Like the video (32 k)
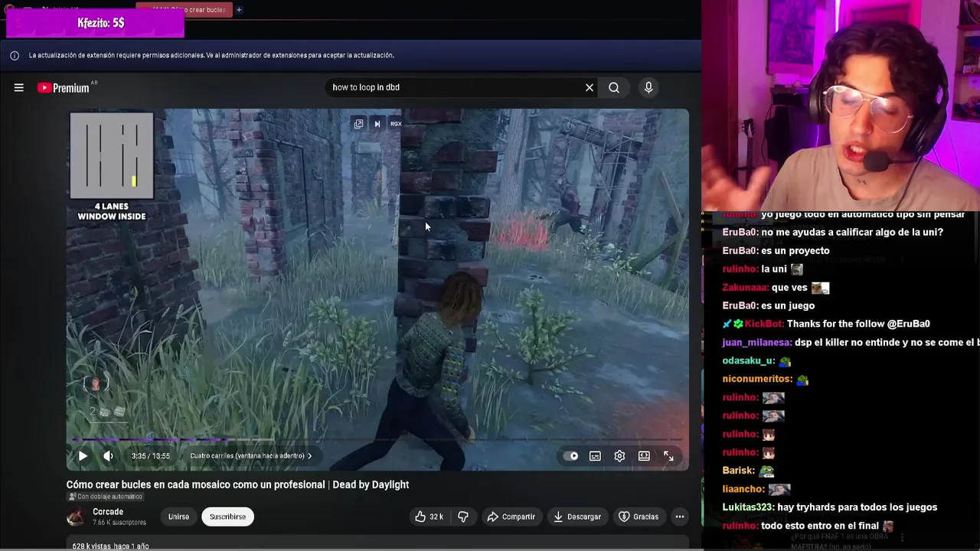 click(429, 517)
